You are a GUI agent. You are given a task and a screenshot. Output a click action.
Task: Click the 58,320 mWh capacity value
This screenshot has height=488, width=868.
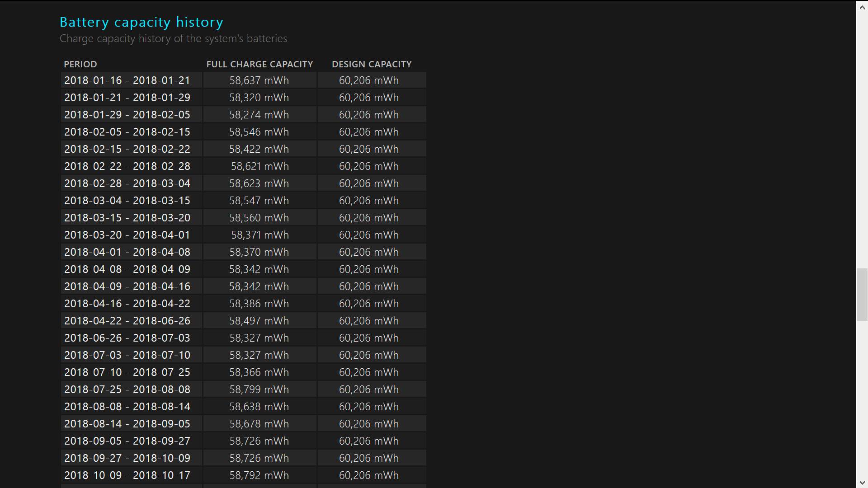point(259,98)
